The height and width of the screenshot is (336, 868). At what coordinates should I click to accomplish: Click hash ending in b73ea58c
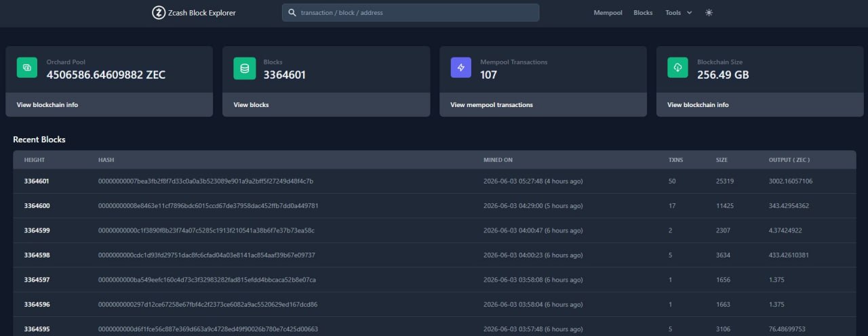tap(206, 230)
